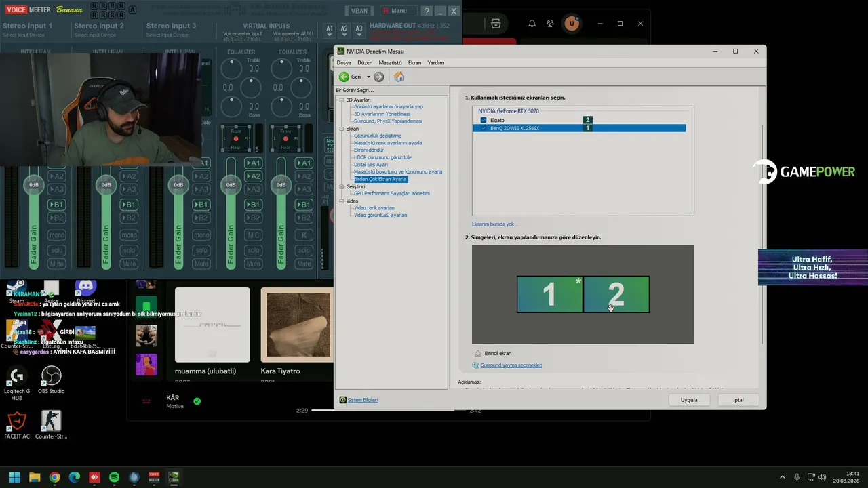Mute the Stereo Input 1 strip
Screen dimensions: 868x488
56,264
